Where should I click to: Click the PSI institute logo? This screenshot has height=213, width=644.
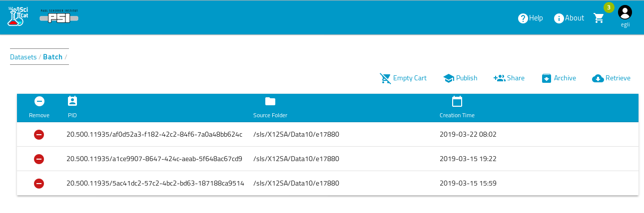click(x=59, y=16)
